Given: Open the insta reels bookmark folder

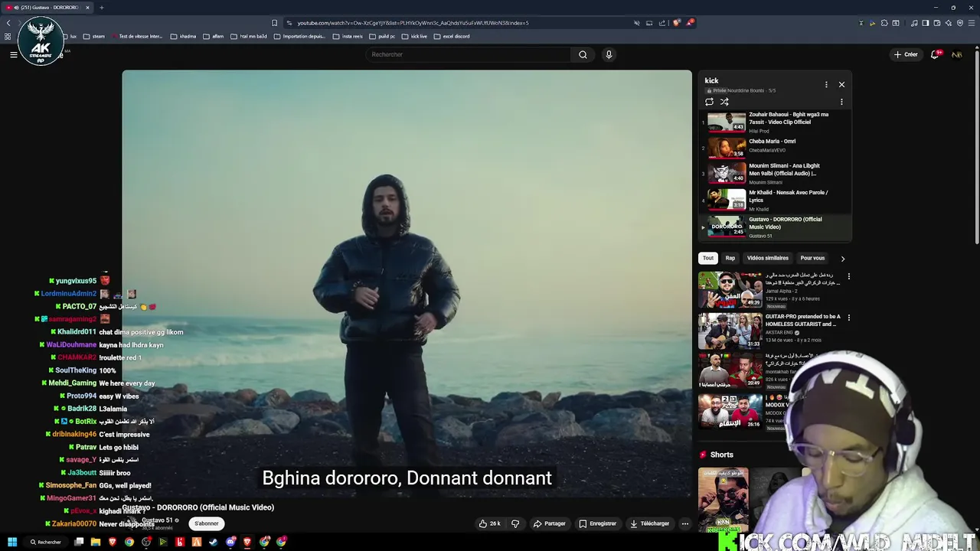Looking at the screenshot, I should (x=348, y=36).
